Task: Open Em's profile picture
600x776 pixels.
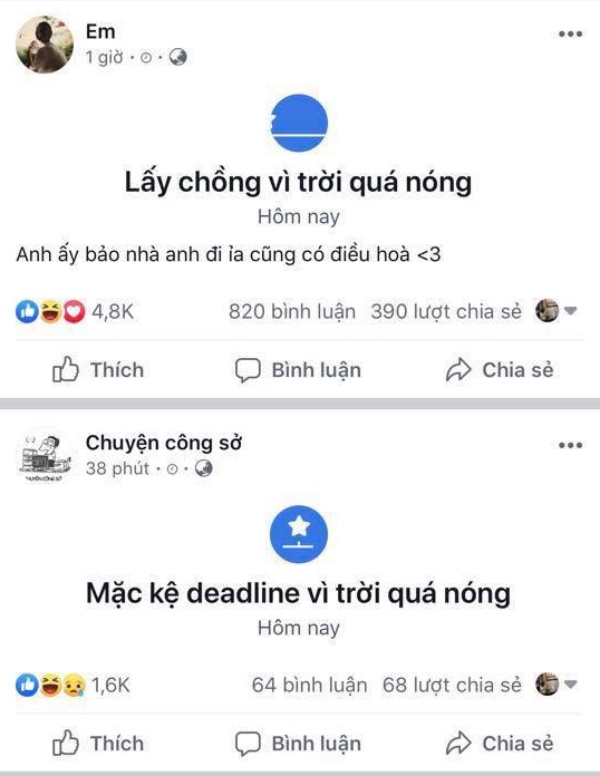Action: (45, 45)
